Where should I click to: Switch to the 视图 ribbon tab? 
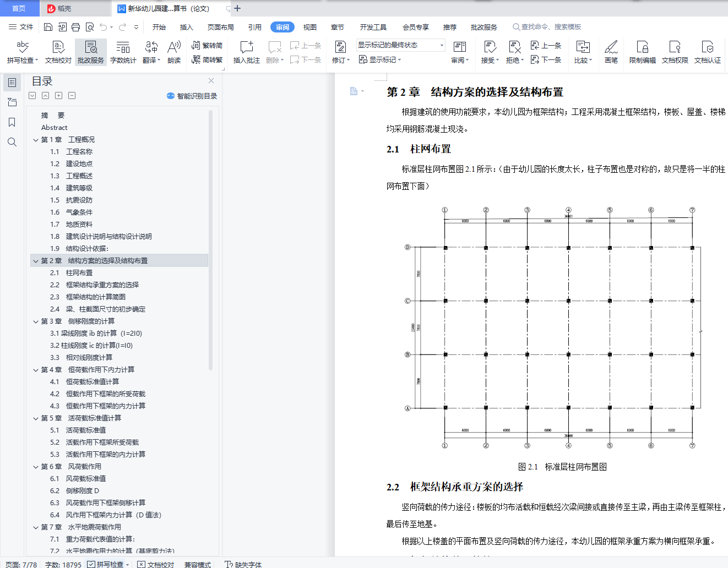click(310, 27)
